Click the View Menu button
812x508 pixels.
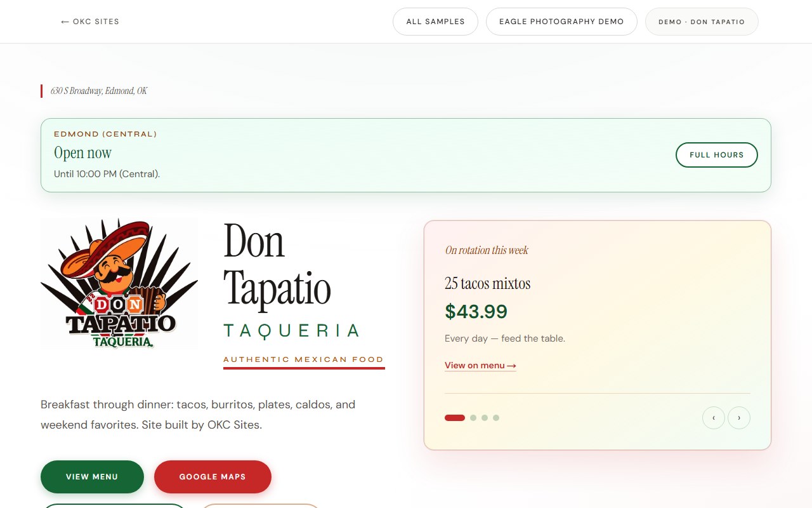[92, 477]
